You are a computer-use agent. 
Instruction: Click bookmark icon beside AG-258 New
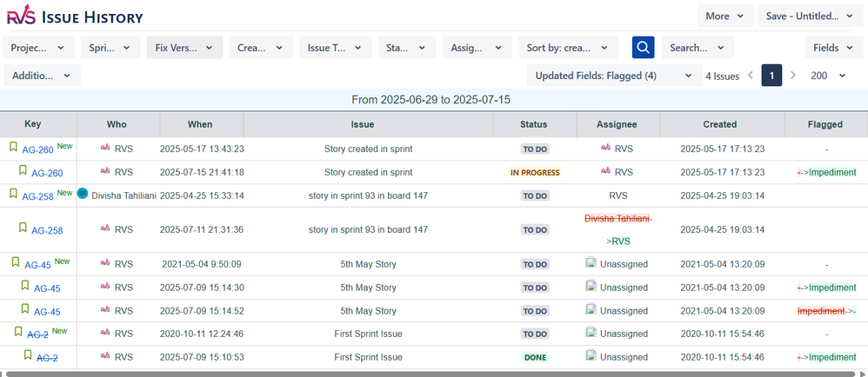point(14,193)
